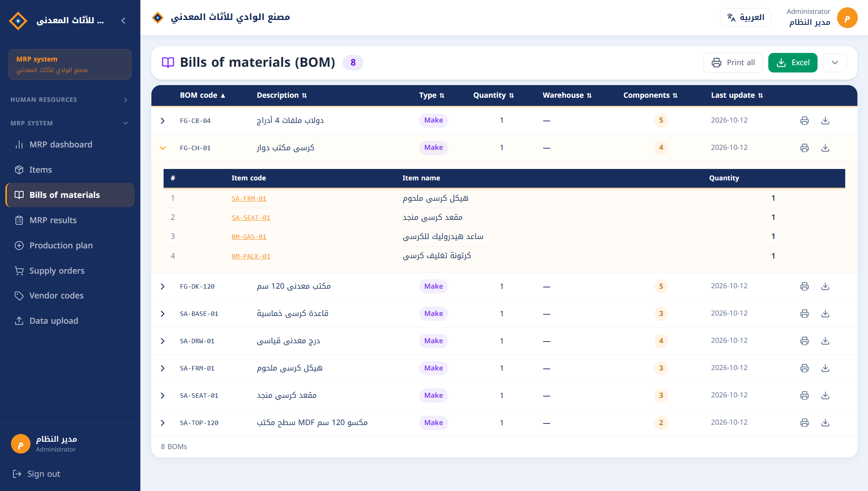Expand the FG-DK-120 row

coord(163,286)
